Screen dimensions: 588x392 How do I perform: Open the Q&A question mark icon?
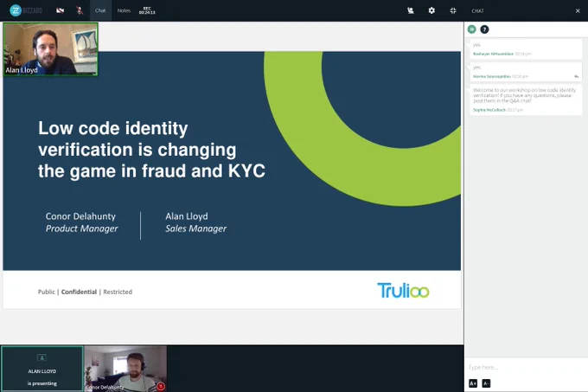(484, 29)
